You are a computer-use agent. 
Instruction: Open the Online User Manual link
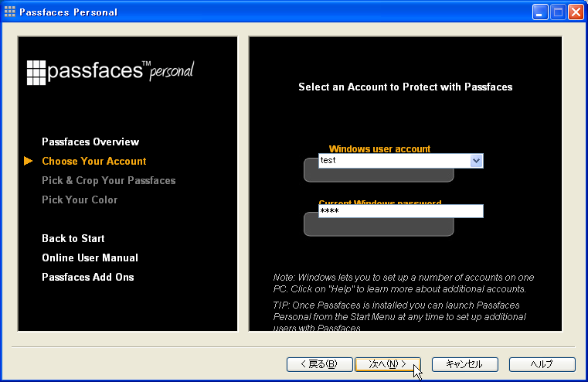click(90, 258)
